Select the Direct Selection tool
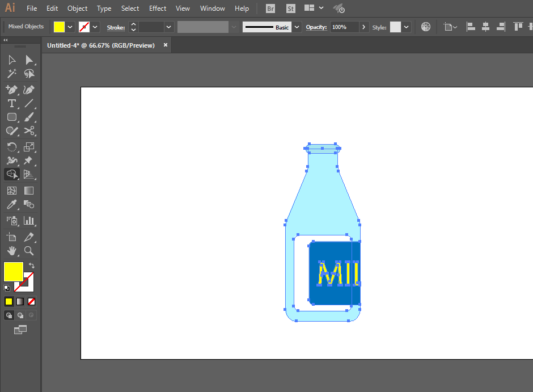The width and height of the screenshot is (533, 392). pyautogui.click(x=29, y=60)
